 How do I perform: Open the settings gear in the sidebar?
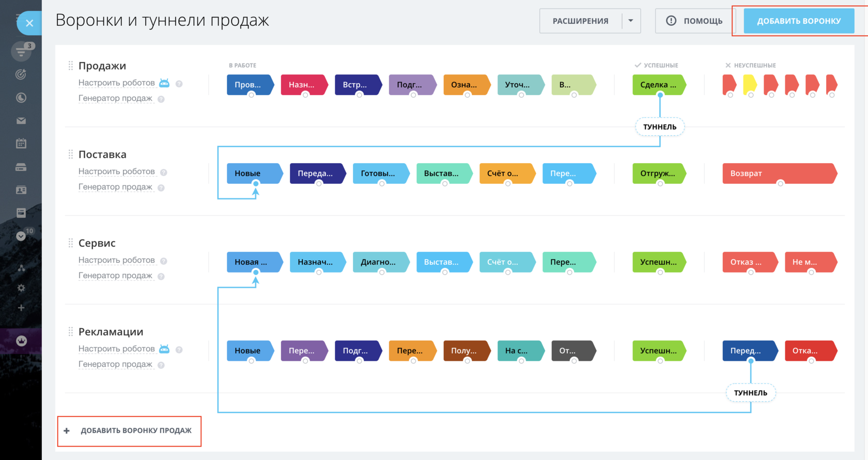[x=21, y=288]
